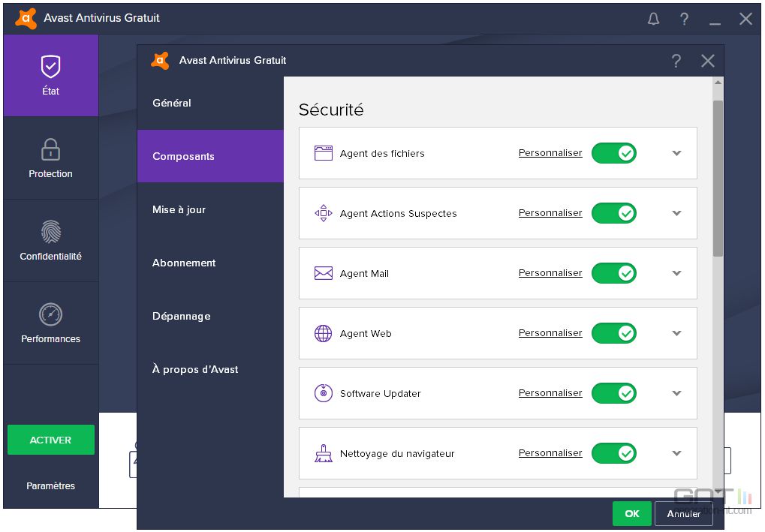Click the Software Updater label
The image size is (765, 532).
pos(380,393)
